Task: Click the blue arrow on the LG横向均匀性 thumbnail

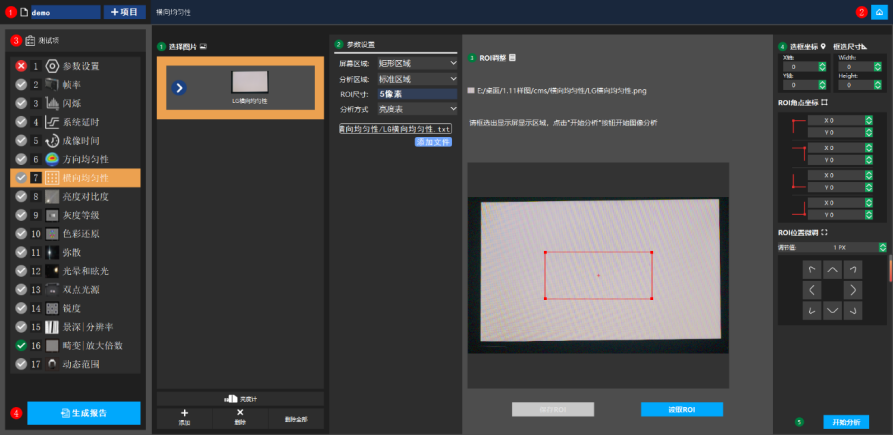Action: click(x=179, y=88)
